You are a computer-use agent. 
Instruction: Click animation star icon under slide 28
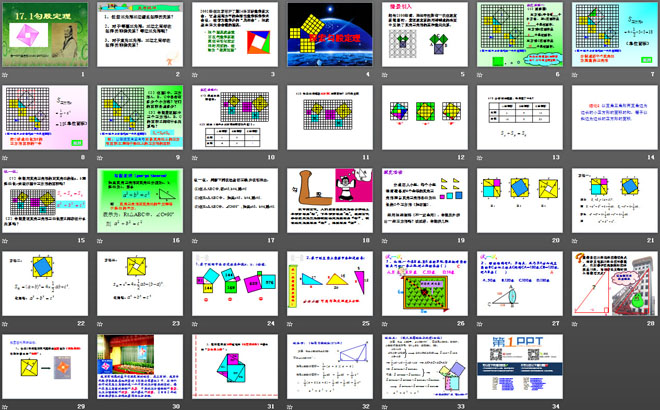click(575, 324)
